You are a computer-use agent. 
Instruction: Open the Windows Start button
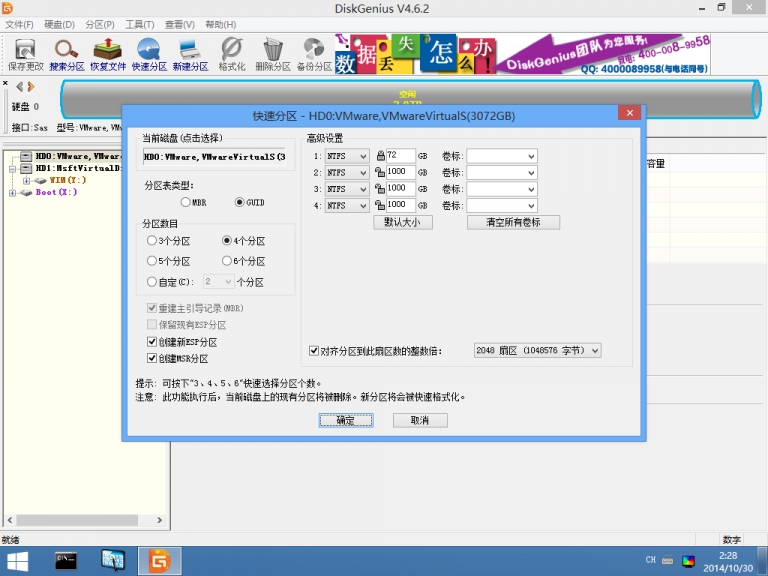18,561
